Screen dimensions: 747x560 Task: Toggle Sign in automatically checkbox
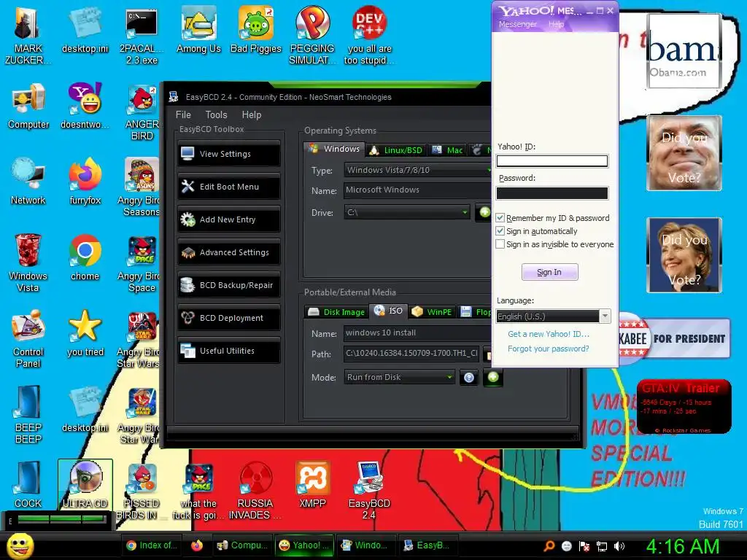tap(500, 231)
